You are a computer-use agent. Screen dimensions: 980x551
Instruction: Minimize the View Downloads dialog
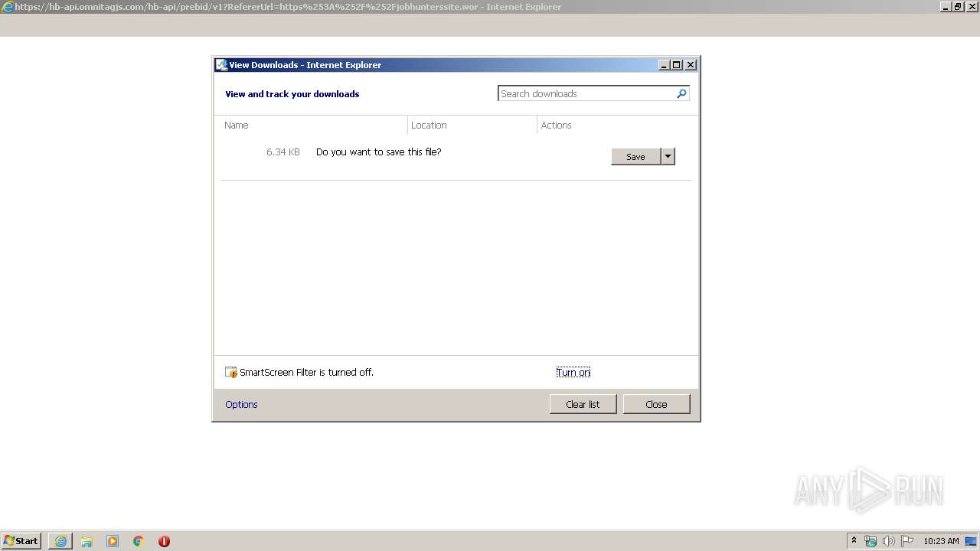click(x=664, y=65)
